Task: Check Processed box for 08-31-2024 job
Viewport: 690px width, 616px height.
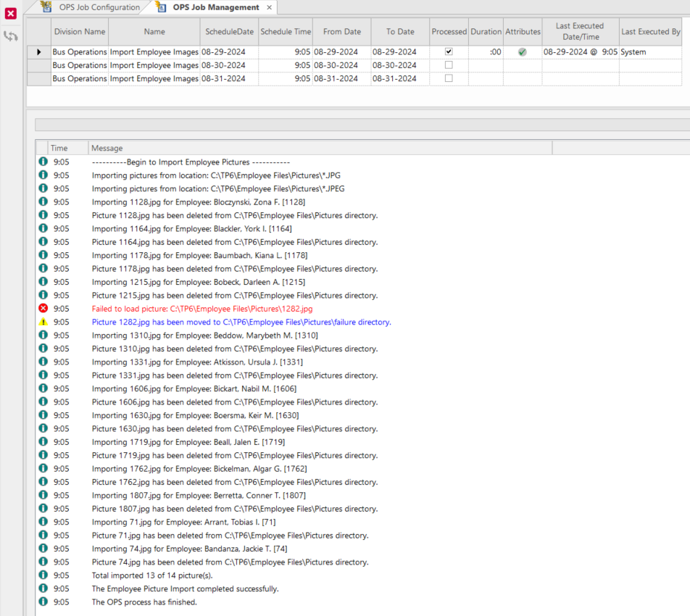Action: [x=449, y=78]
